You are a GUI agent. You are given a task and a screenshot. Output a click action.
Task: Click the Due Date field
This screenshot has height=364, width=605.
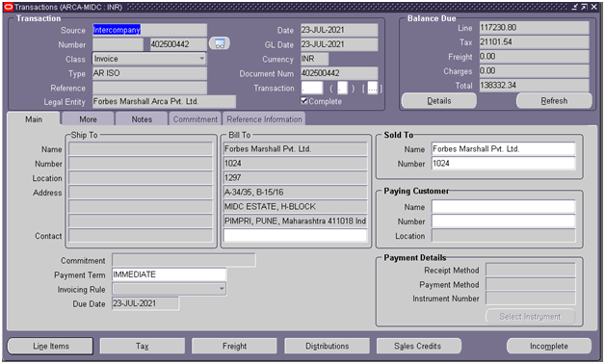145,303
